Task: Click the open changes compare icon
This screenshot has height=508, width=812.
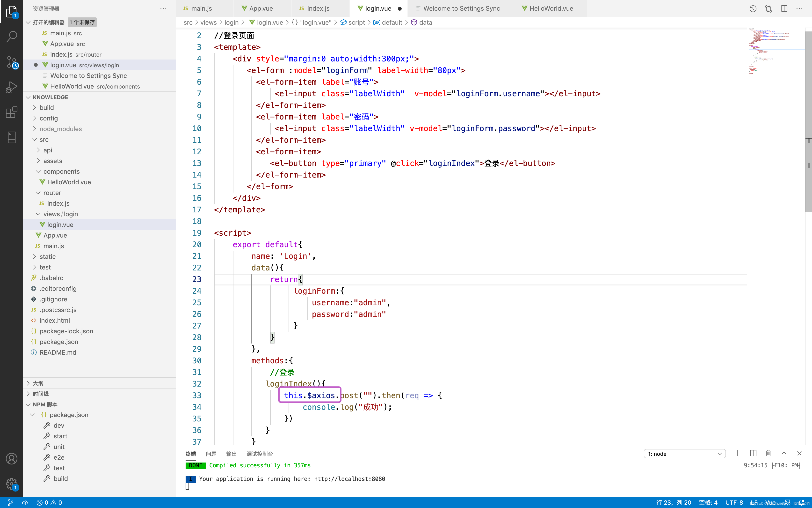Action: [x=768, y=8]
